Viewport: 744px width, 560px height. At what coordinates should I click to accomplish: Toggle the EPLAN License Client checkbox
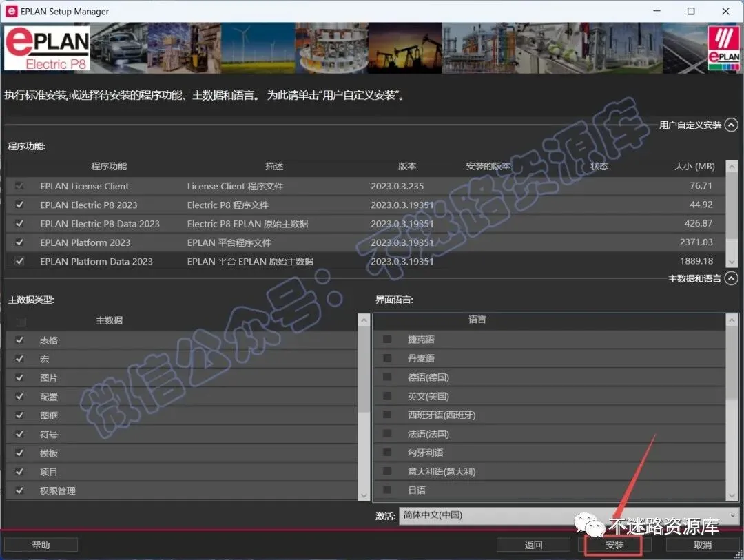point(19,185)
